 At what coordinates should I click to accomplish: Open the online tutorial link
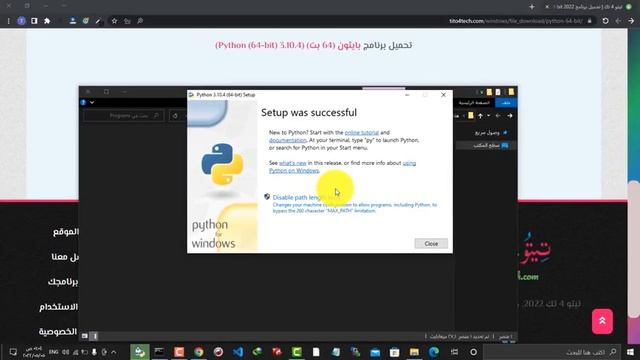tap(362, 133)
